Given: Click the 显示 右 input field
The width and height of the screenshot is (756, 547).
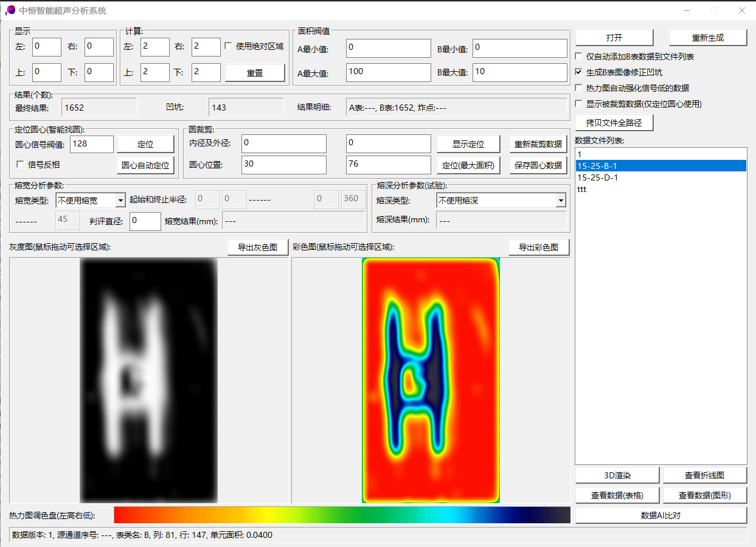Looking at the screenshot, I should [99, 47].
